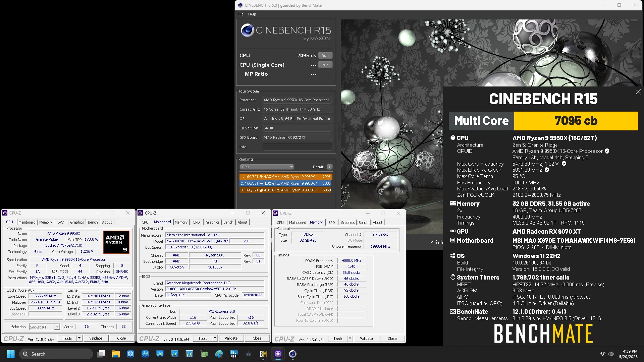Click Validate in the Memory CPU-Z window
Viewport: 644px width, 362px height.
click(x=366, y=339)
